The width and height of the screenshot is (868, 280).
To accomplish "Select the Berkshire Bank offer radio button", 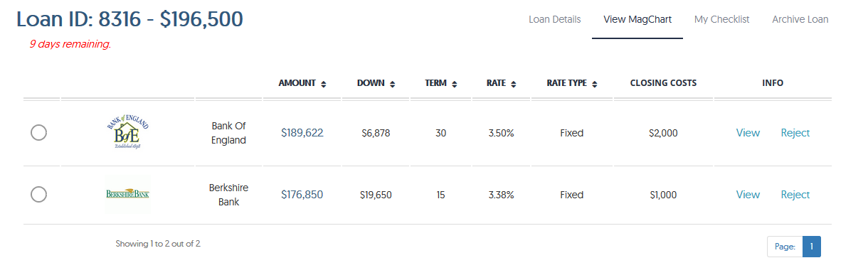I will pyautogui.click(x=39, y=195).
